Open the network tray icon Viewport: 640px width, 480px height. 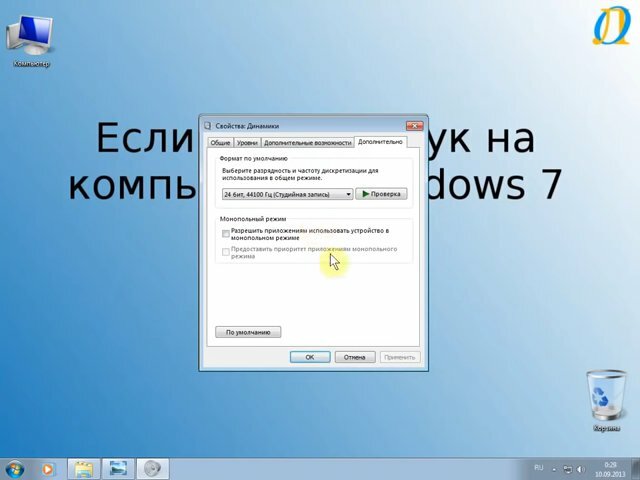click(x=567, y=469)
